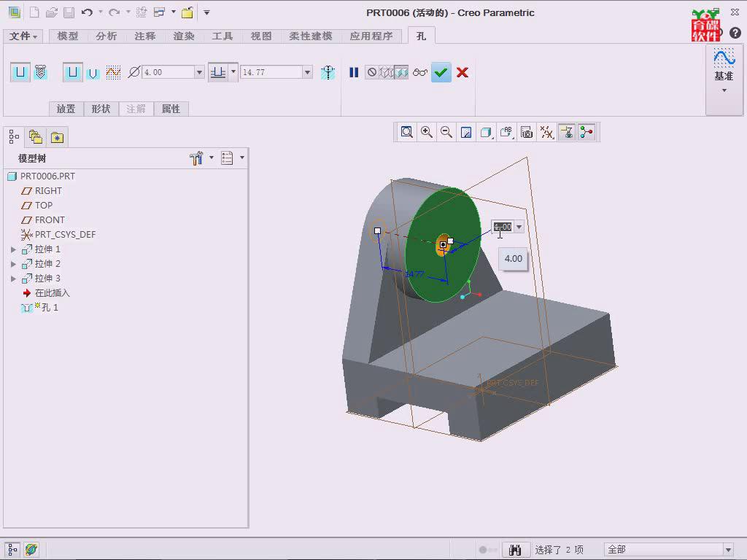Click the hole diameter input field

click(x=169, y=72)
